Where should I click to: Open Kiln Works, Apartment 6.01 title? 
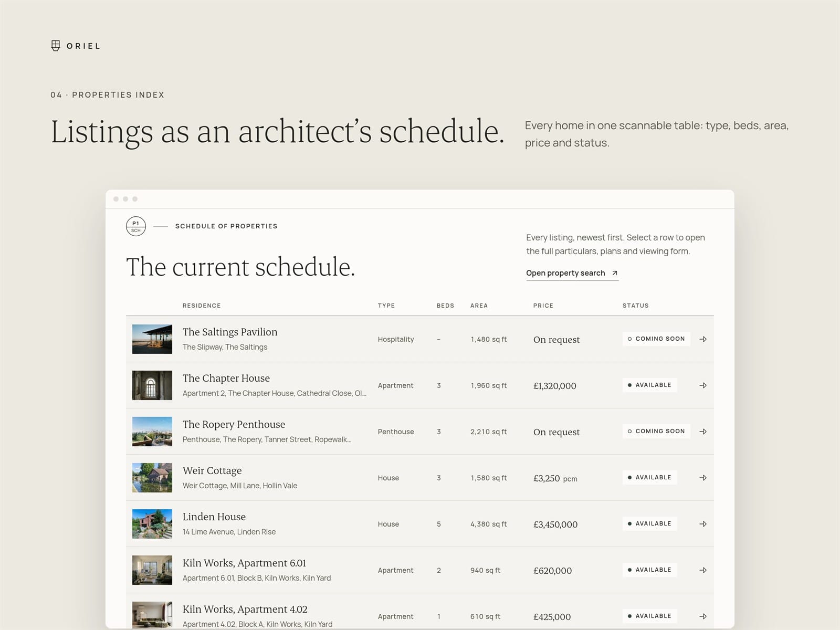click(244, 563)
